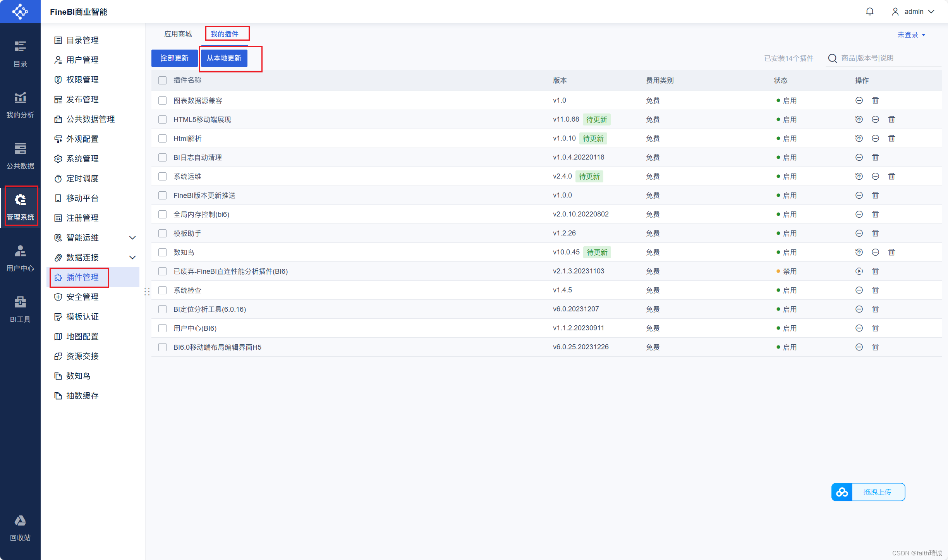This screenshot has height=560, width=948.
Task: Disable the 系统运维 plugin via minus icon
Action: tap(875, 177)
